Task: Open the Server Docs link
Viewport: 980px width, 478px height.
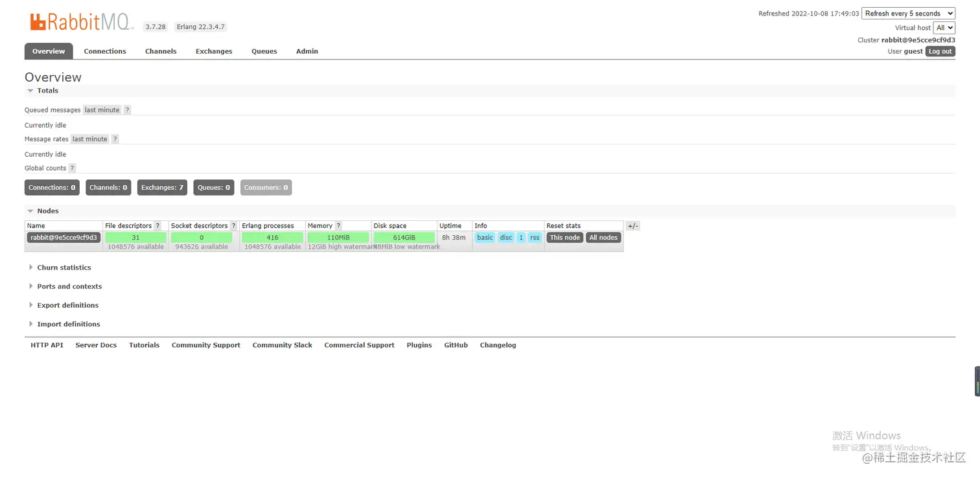Action: coord(96,345)
